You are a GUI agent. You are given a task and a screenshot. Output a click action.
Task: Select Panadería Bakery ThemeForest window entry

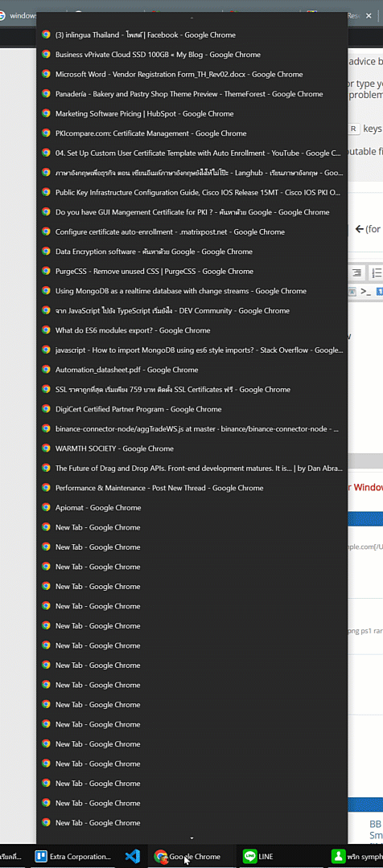(x=191, y=94)
